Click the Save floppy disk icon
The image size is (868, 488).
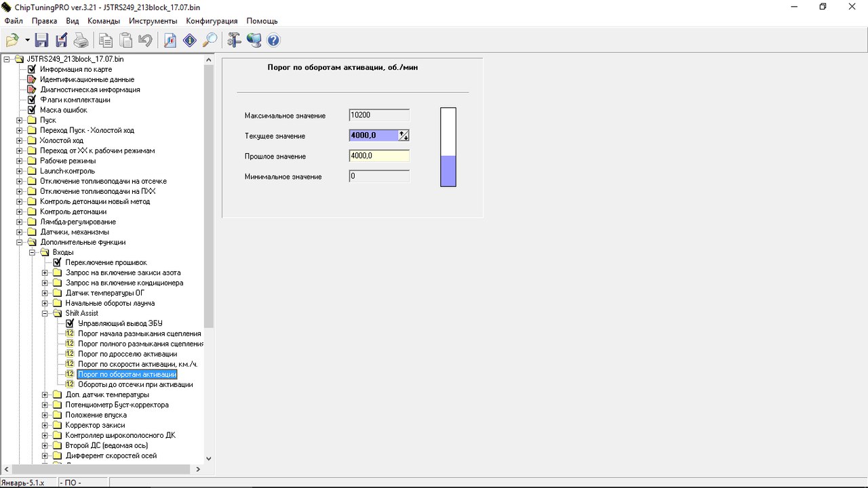coord(41,41)
